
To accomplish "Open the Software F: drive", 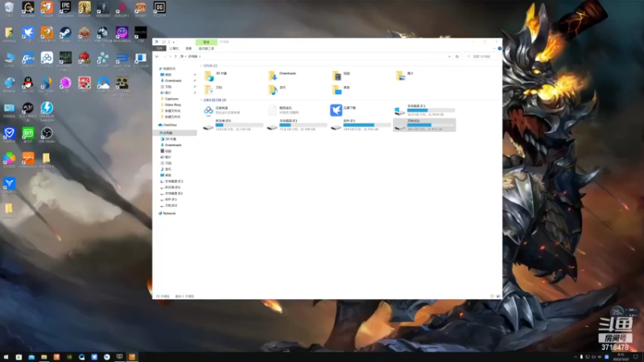I will 361,125.
